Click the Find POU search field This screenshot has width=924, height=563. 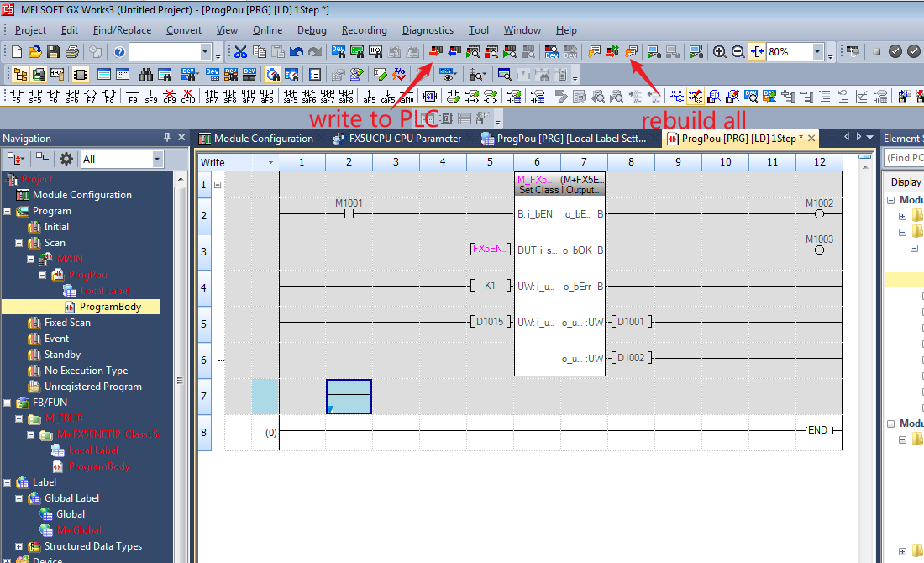904,158
